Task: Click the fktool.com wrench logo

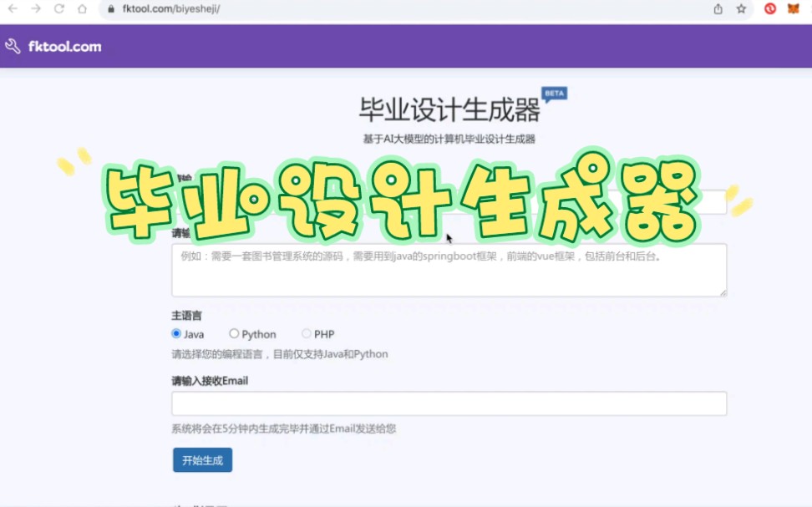Action: (13, 46)
